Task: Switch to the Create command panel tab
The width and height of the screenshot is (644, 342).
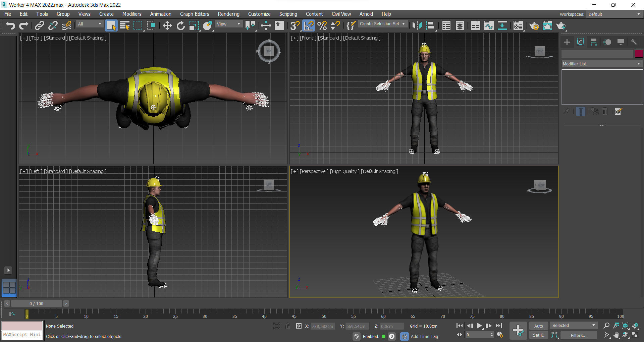Action: 567,42
